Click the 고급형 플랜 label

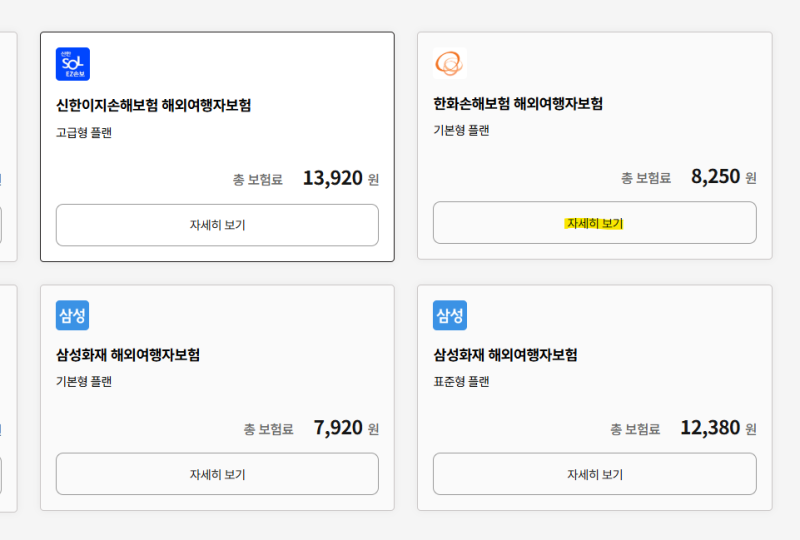pos(84,133)
